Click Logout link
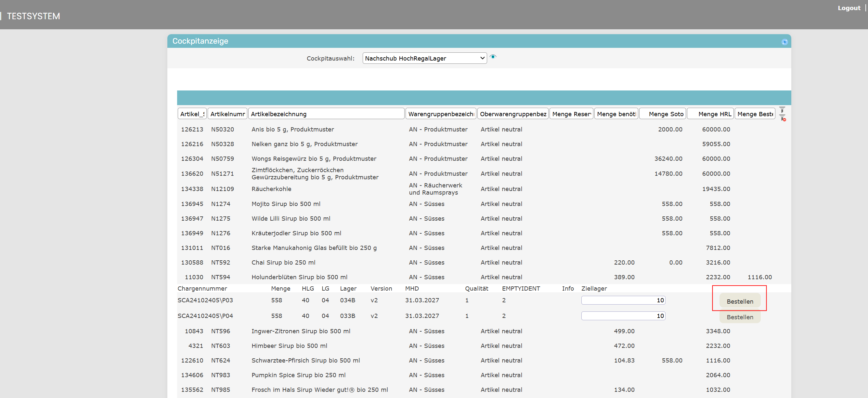The width and height of the screenshot is (868, 398). coord(849,8)
